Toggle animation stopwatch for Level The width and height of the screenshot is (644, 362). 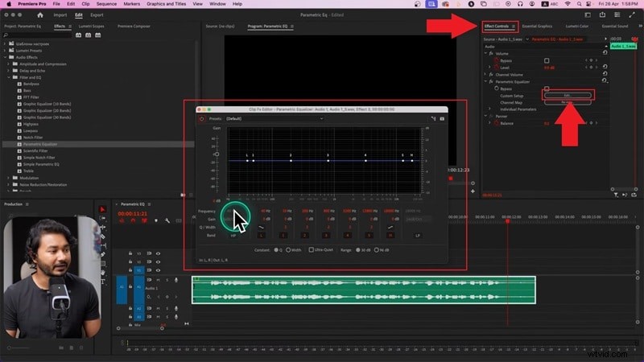tap(497, 68)
